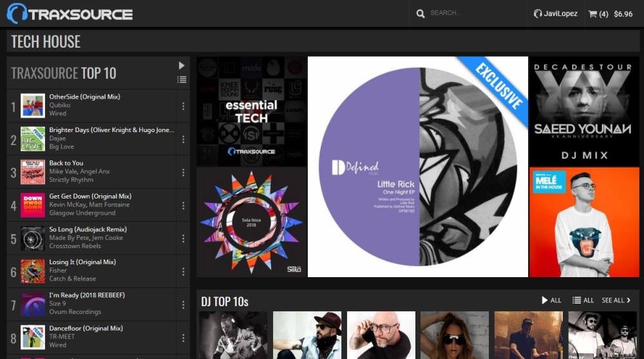The image size is (644, 359).
Task: Open So Long (Audiojack Remix) title
Action: [x=88, y=229]
